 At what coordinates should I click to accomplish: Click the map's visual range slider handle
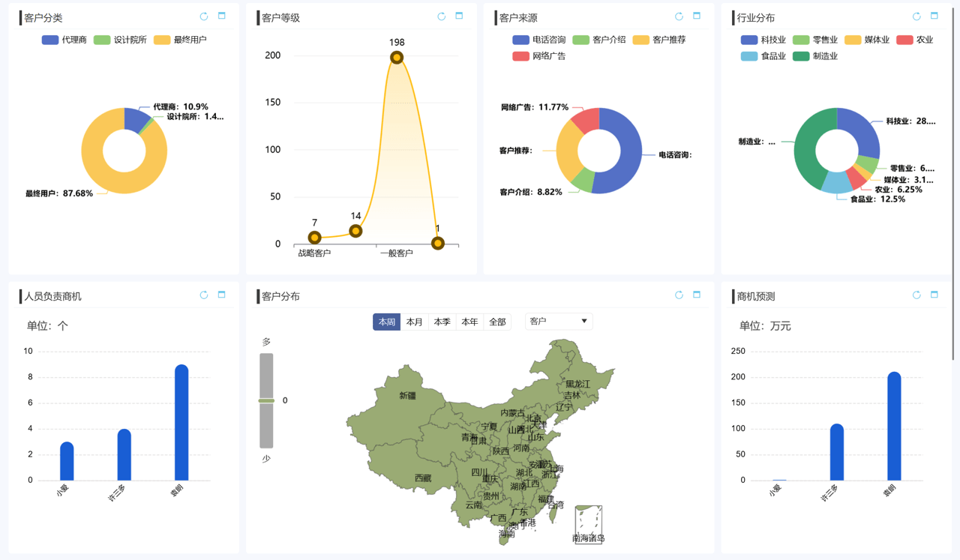(x=266, y=401)
